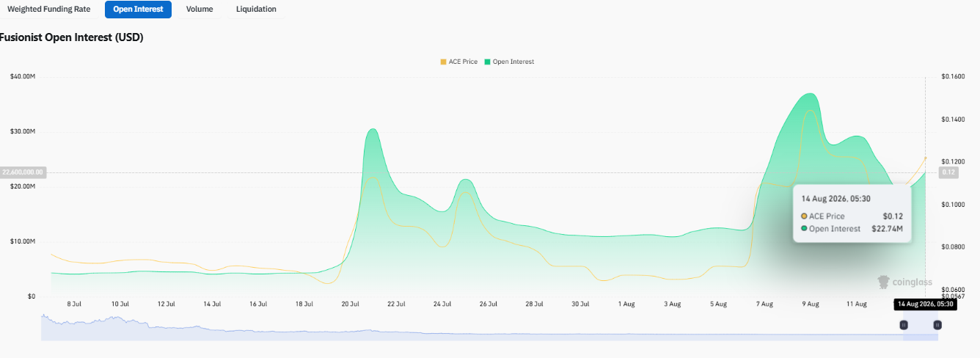The image size is (980, 358).
Task: Switch to the Weighted Funding Rate tab
Action: point(48,10)
